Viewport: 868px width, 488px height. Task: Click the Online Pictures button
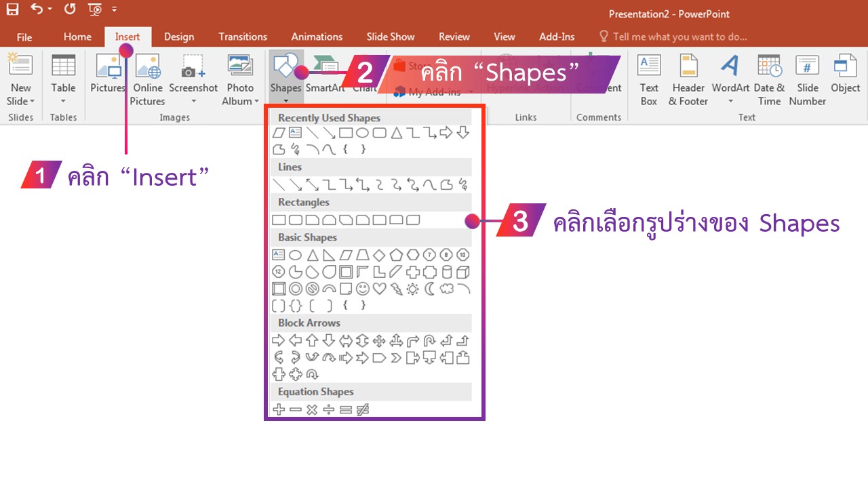coord(147,80)
